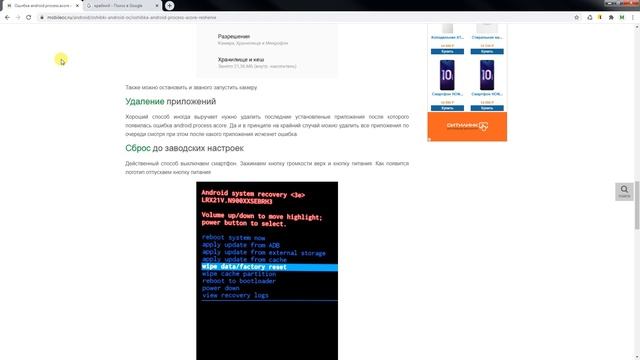Screen dimensions: 640x360
Task: Click 'Хранилище и кеш' in settings image
Action: click(x=241, y=60)
